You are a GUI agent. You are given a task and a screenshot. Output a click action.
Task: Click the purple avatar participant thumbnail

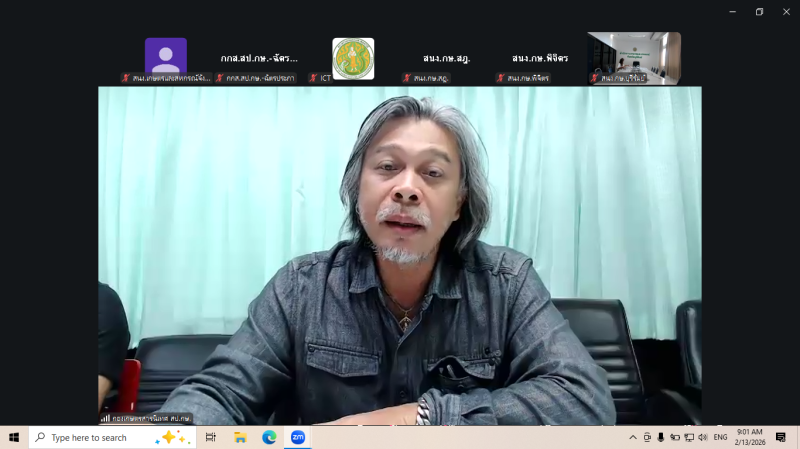165,57
